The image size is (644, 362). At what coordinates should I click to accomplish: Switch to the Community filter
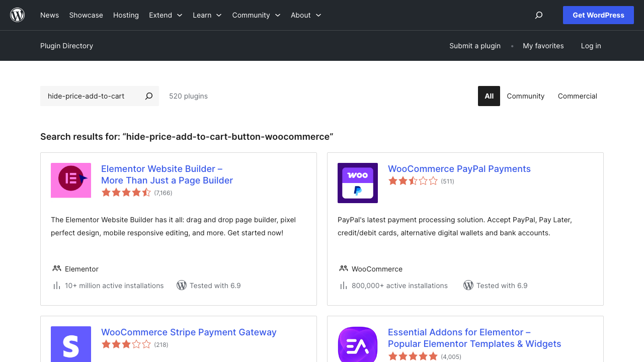(525, 96)
